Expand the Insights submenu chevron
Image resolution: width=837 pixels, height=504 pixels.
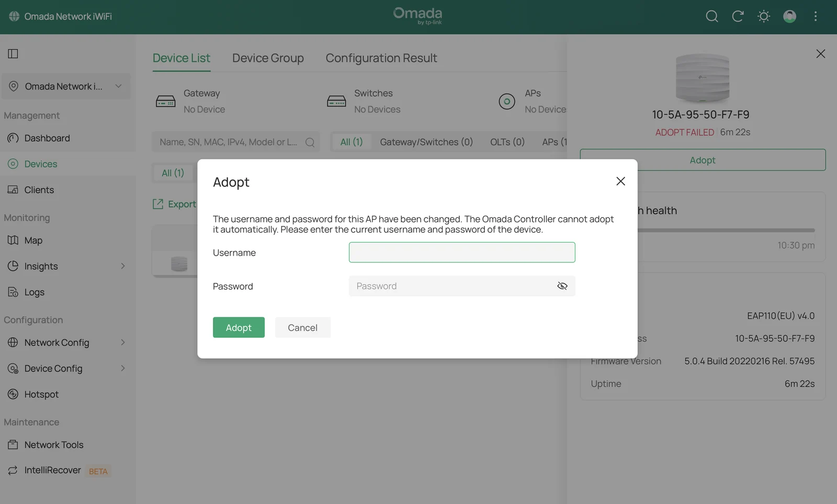tap(123, 266)
